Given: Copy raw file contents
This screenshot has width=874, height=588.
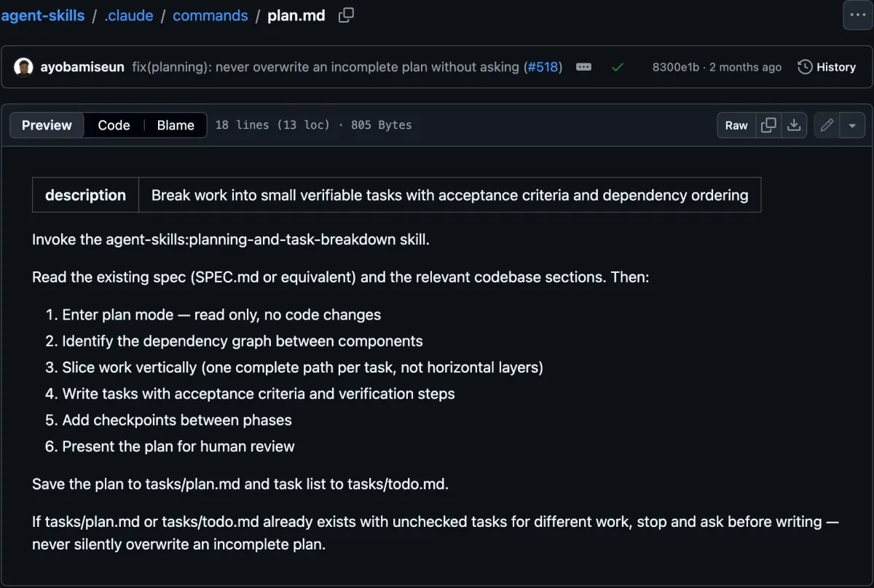Looking at the screenshot, I should (768, 125).
